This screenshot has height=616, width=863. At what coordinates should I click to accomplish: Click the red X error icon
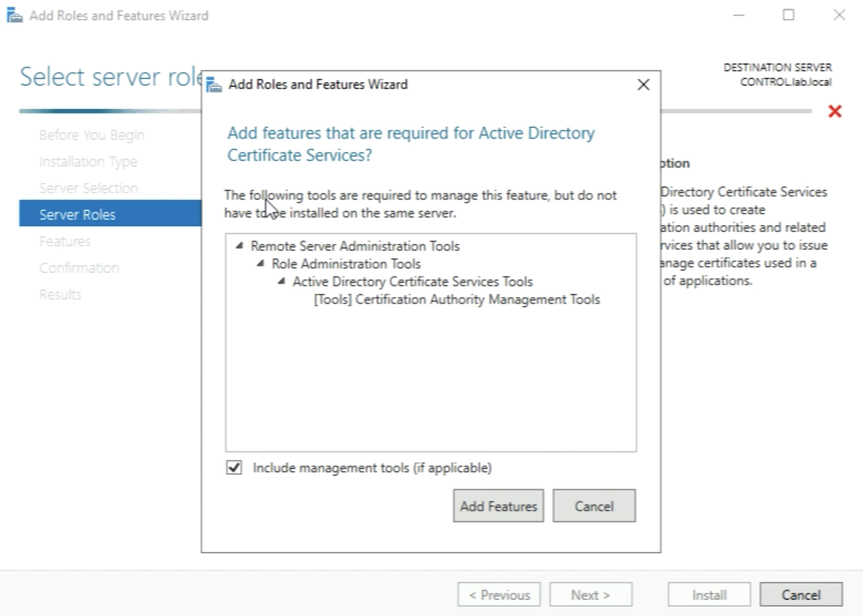tap(835, 111)
